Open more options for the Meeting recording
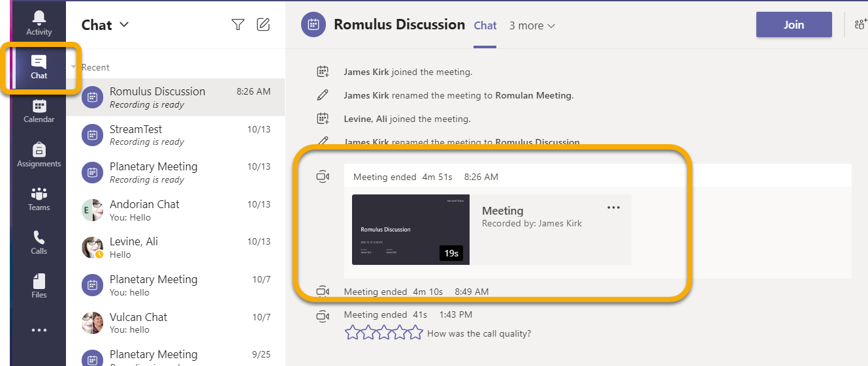This screenshot has width=868, height=366. 613,207
